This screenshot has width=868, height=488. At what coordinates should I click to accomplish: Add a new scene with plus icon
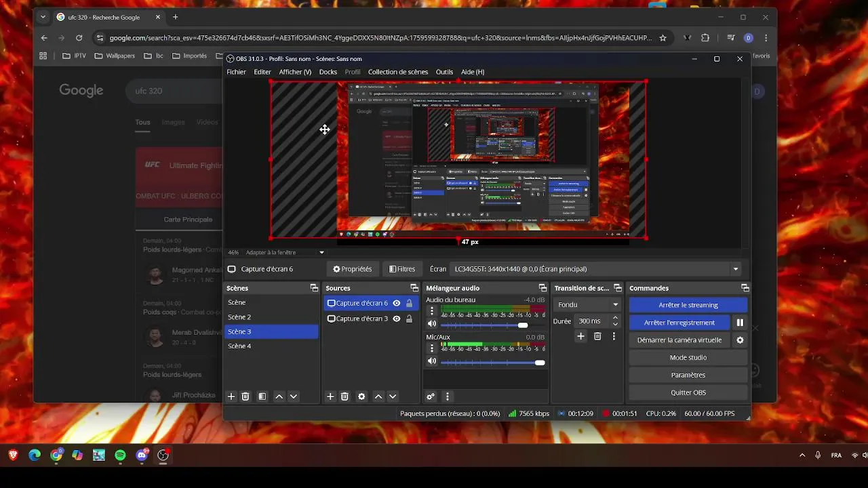(231, 396)
